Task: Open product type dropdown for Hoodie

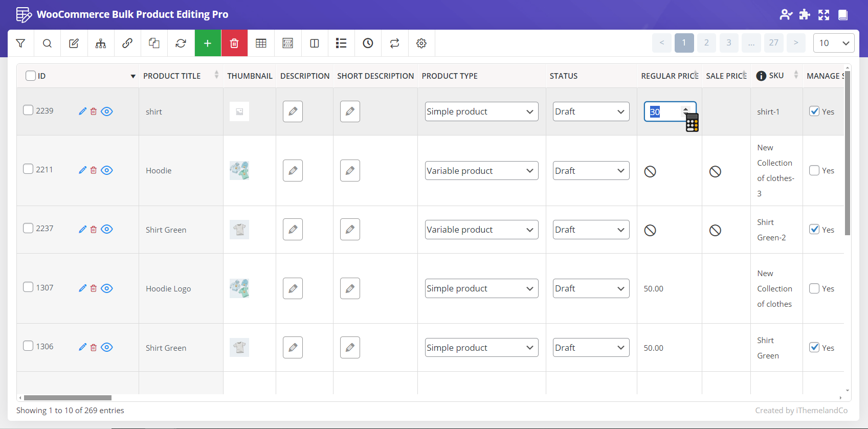Action: point(481,171)
